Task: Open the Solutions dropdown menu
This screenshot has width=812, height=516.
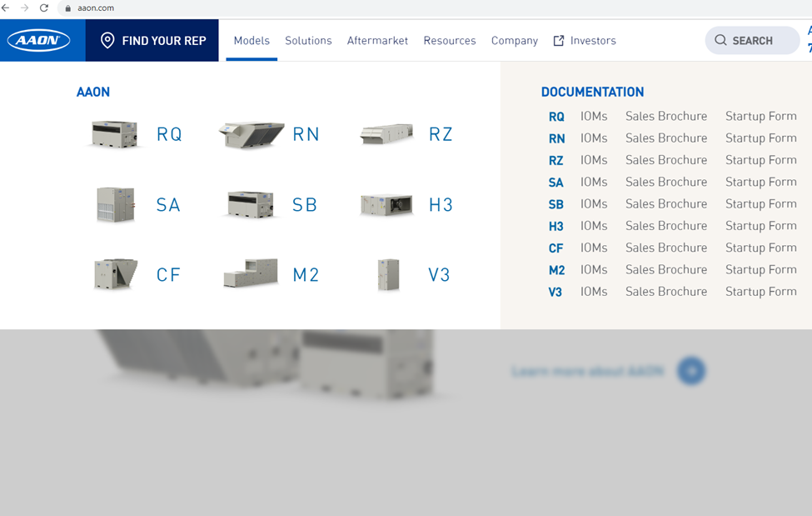Action: click(308, 40)
